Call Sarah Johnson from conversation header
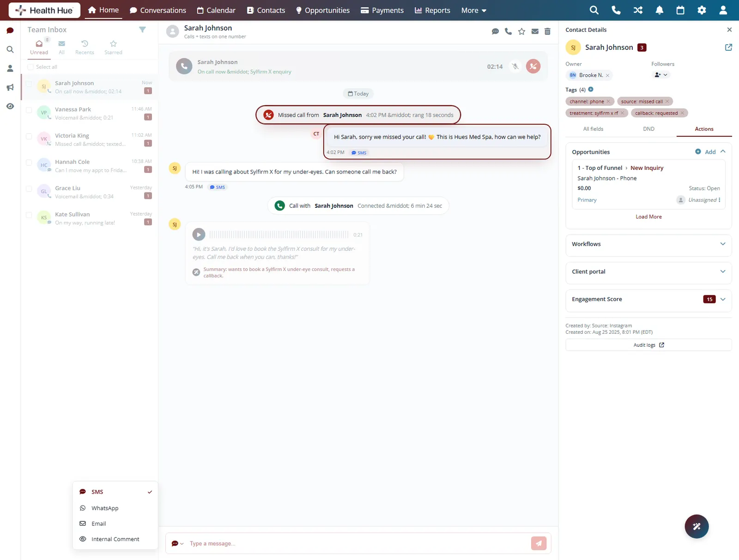The width and height of the screenshot is (739, 560). [x=508, y=31]
